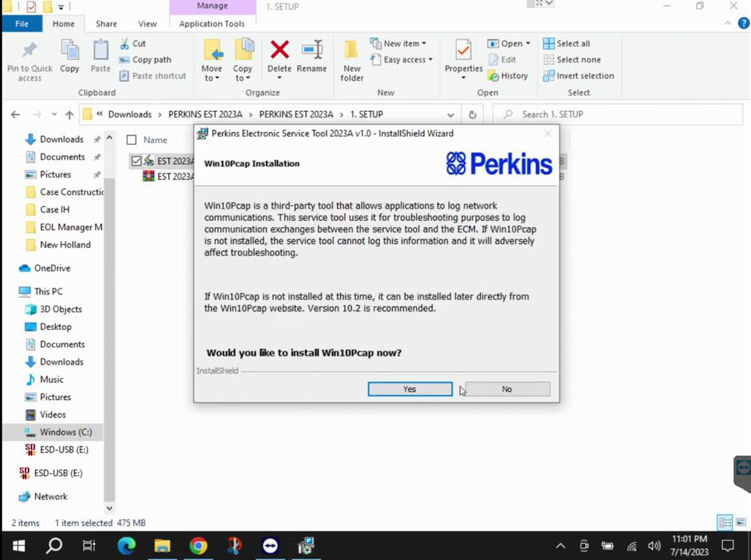Open the View ribbon tab
Image resolution: width=751 pixels, height=560 pixels.
[x=148, y=23]
